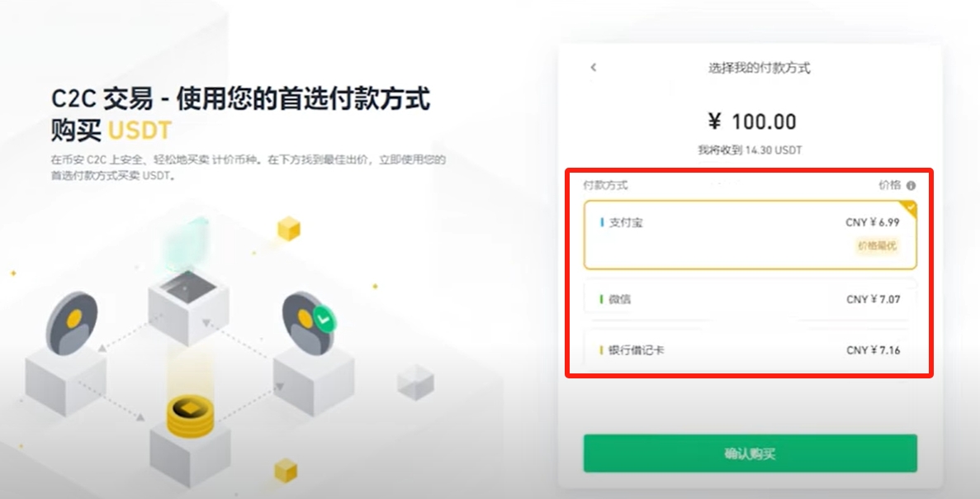
Task: Click the 我将收到 14.30 USDT text
Action: tap(750, 150)
